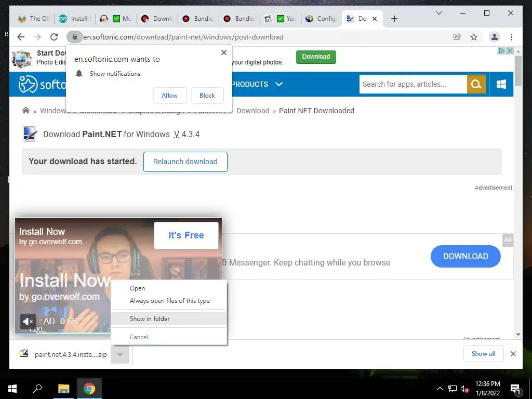532x399 pixels.
Task: Open the Download breadcrumb link
Action: click(x=253, y=111)
